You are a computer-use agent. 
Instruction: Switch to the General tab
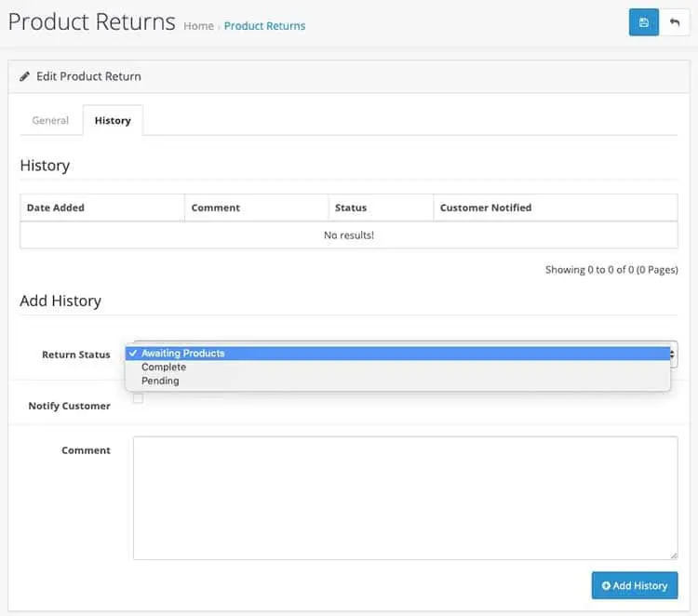pos(51,120)
